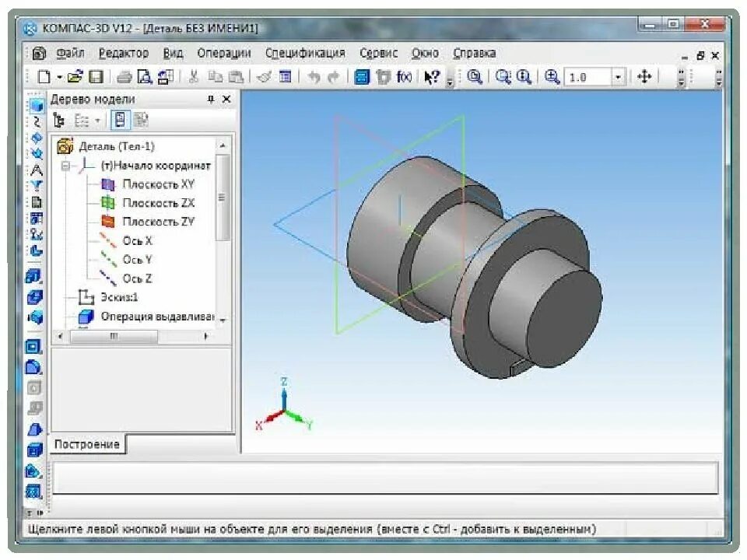Image resolution: width=747 pixels, height=560 pixels.
Task: Open the Сервис menu
Action: (378, 53)
